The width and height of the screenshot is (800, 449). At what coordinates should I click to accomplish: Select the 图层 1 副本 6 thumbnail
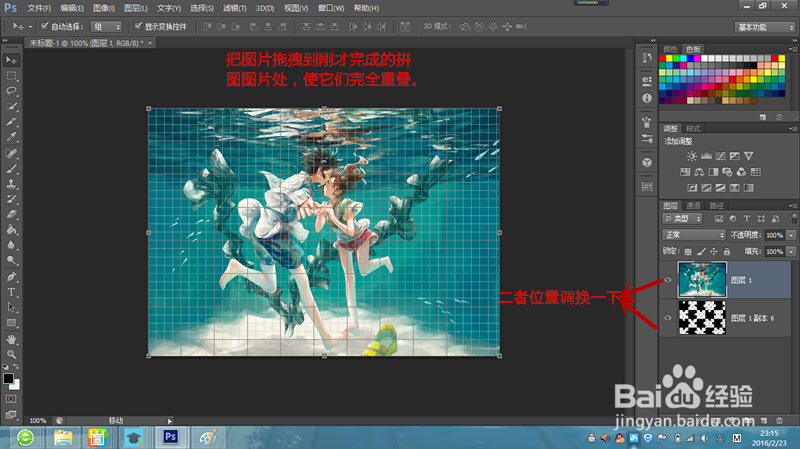702,318
